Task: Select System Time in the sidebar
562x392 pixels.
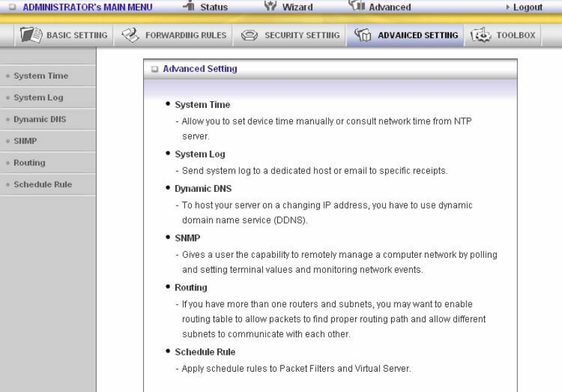Action: pyautogui.click(x=48, y=76)
